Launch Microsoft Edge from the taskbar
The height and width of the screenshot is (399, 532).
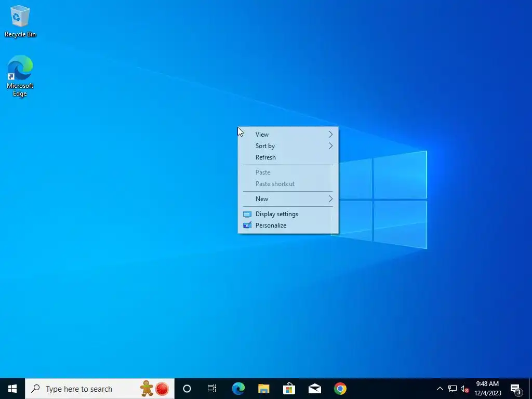tap(238, 389)
